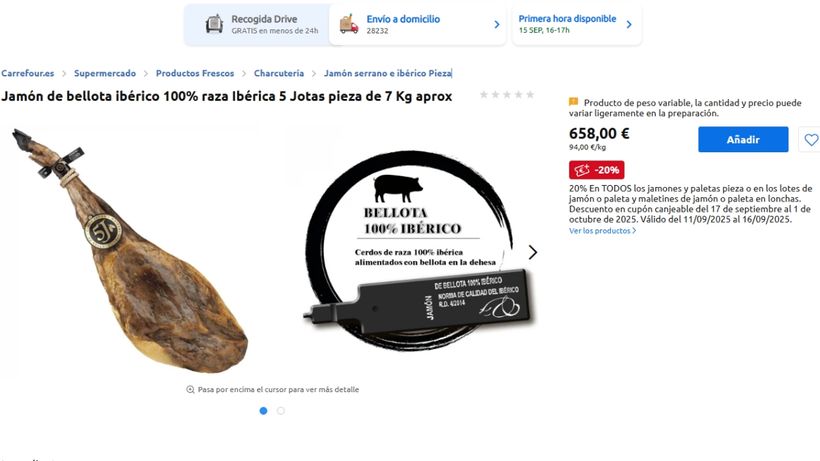Add product to favorites with heart icon

[x=811, y=140]
